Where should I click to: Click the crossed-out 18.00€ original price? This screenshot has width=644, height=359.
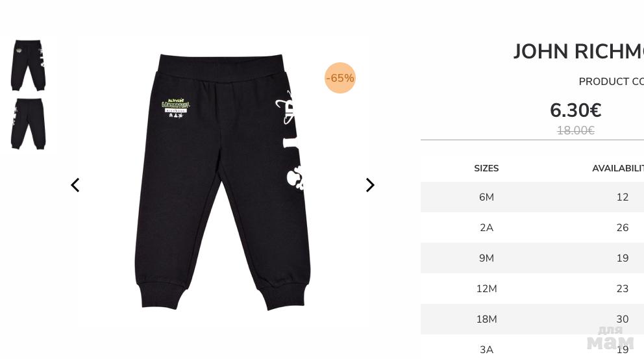pyautogui.click(x=575, y=130)
